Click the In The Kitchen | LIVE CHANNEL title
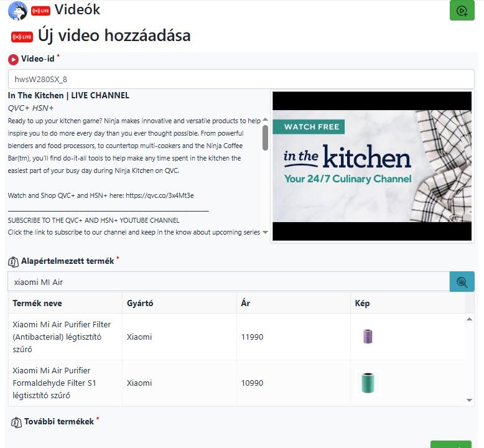Image resolution: width=484 pixels, height=448 pixels. click(x=68, y=95)
